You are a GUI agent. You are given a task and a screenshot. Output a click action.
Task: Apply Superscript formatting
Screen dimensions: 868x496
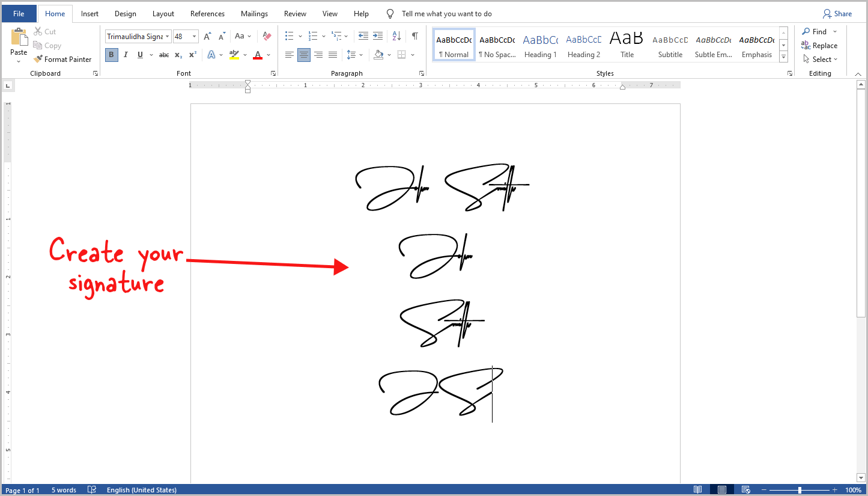192,55
